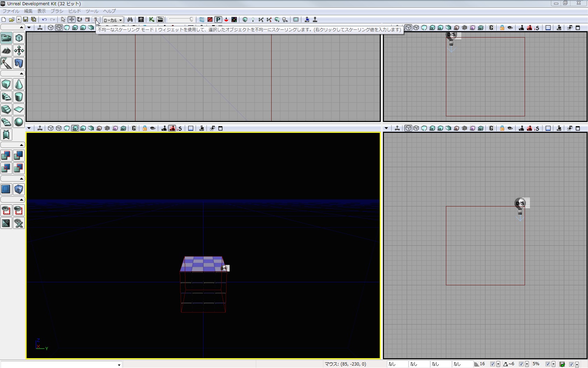Select the rotation mode widget tool
Viewport: 588px width, 368px height.
click(x=79, y=20)
